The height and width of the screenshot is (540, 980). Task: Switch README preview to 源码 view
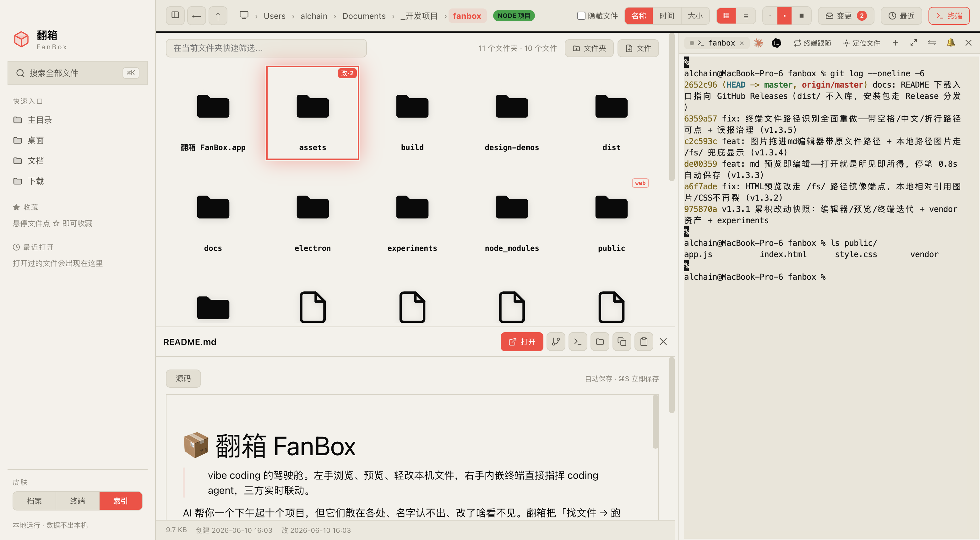(x=183, y=378)
